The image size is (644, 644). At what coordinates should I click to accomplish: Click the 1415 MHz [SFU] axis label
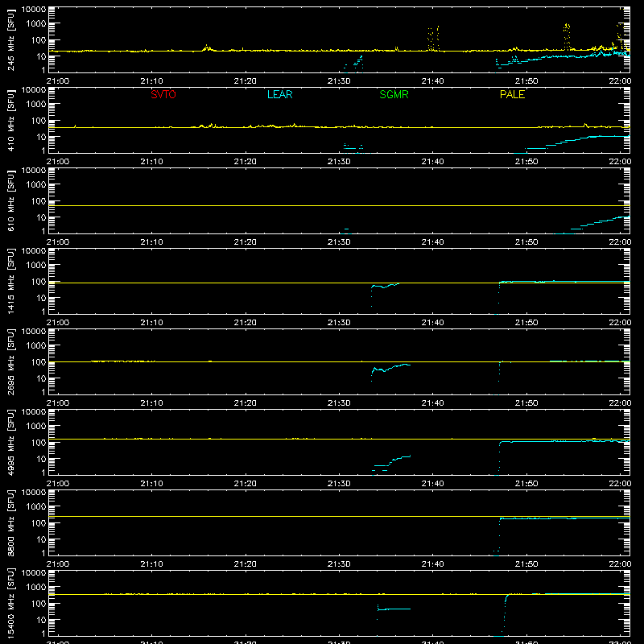pyautogui.click(x=10, y=281)
